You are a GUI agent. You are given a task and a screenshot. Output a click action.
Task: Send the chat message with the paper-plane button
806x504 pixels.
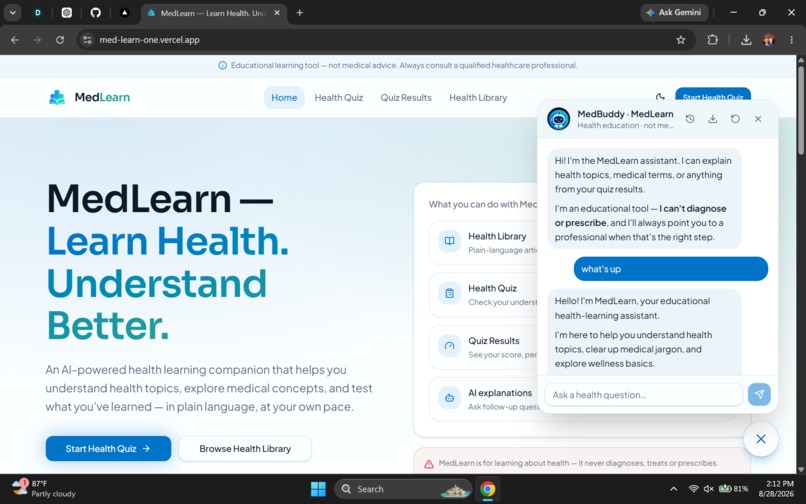click(759, 394)
